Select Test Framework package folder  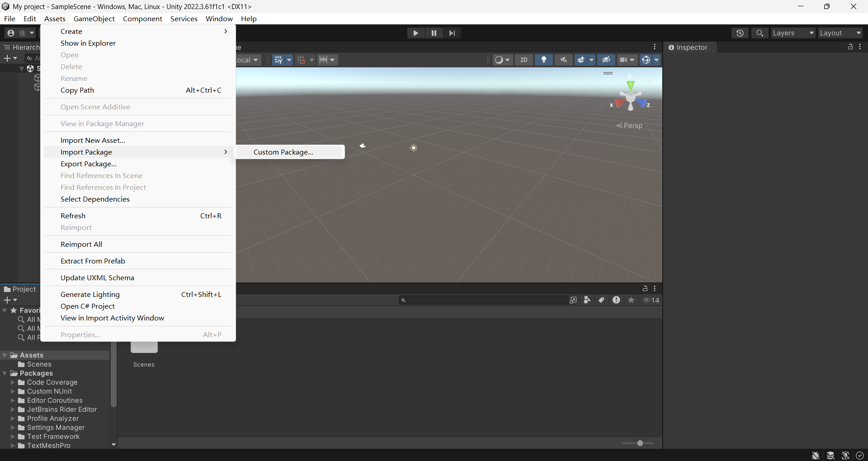[x=53, y=437]
